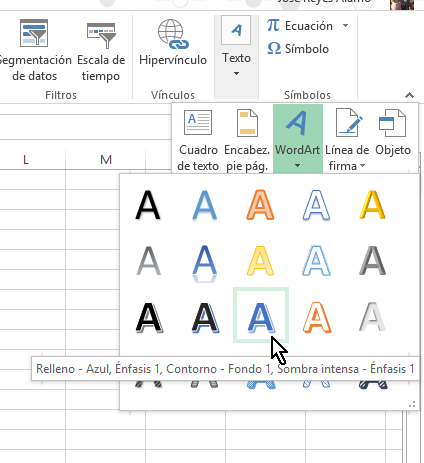The image size is (424, 463).
Task: Collapse the ribbon with the chevron
Action: (x=409, y=95)
